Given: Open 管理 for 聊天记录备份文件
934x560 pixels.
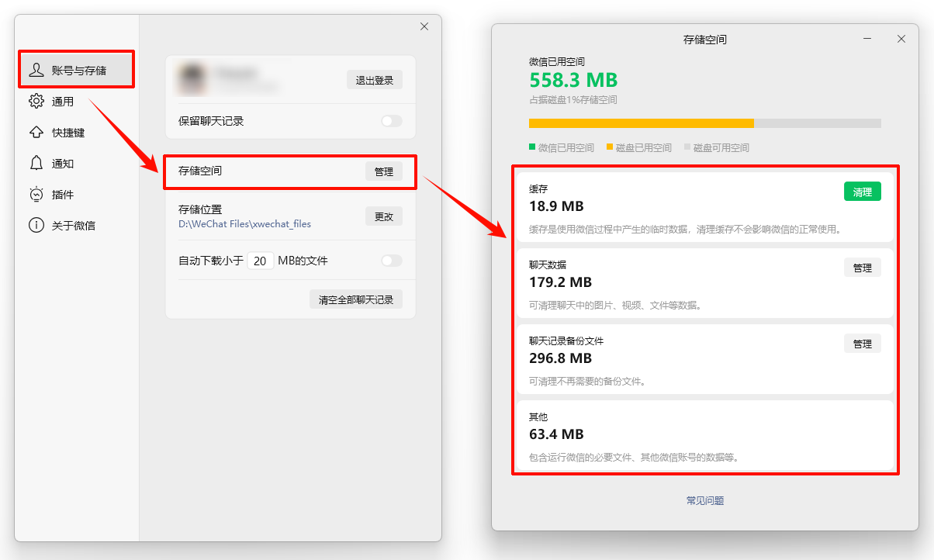Looking at the screenshot, I should point(862,343).
